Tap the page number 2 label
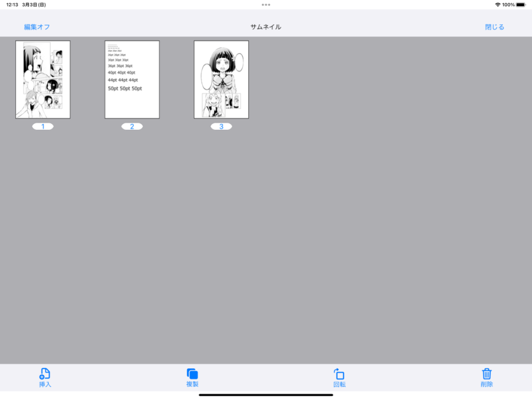Viewport: 532px width, 399px height. coord(132,127)
